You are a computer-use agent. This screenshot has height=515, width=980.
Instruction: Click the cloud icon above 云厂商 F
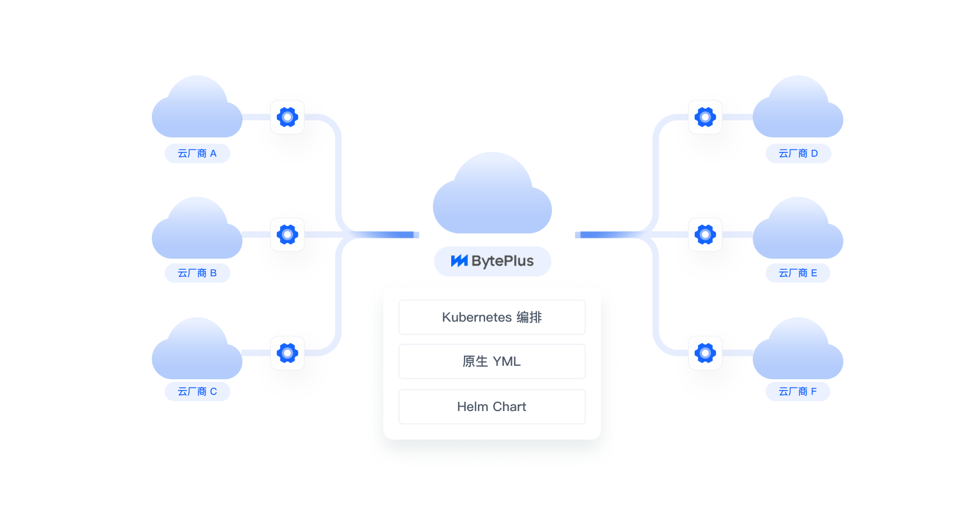pyautogui.click(x=797, y=352)
